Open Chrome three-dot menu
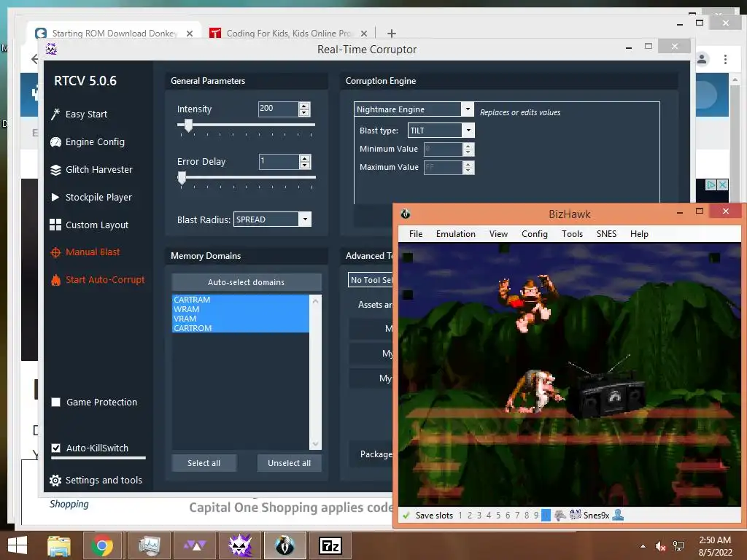 coord(725,60)
